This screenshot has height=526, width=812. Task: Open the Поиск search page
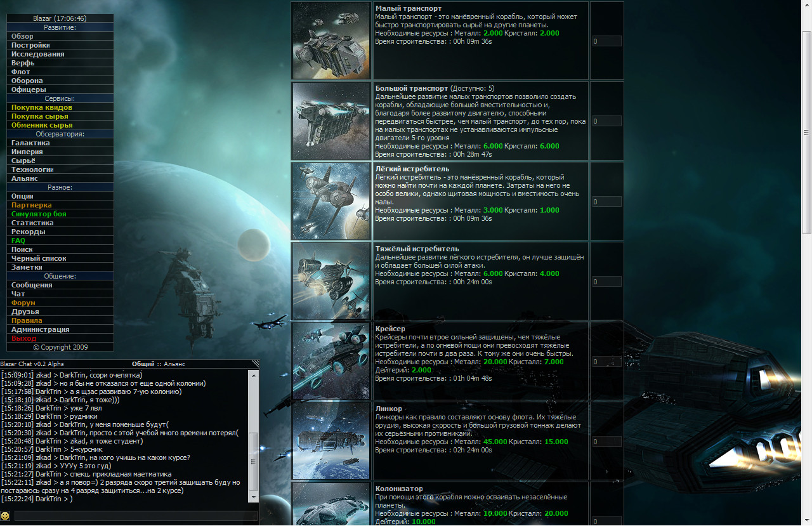tap(22, 249)
